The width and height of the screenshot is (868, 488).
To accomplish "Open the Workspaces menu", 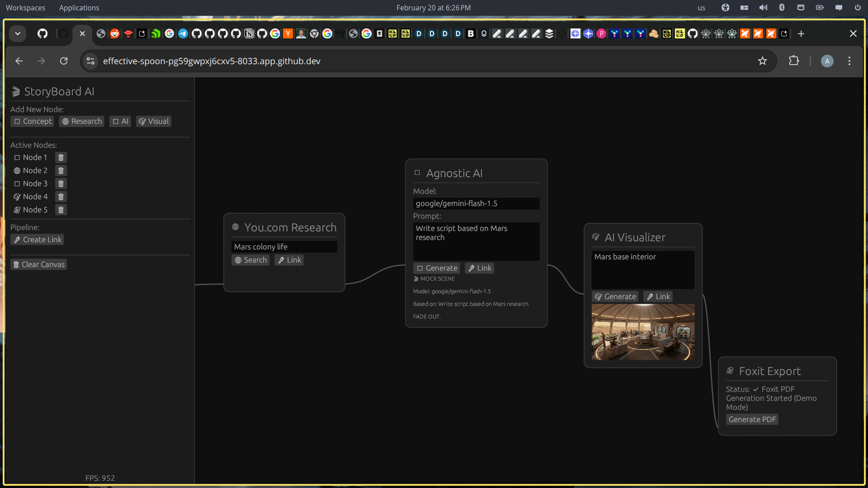I will (25, 8).
